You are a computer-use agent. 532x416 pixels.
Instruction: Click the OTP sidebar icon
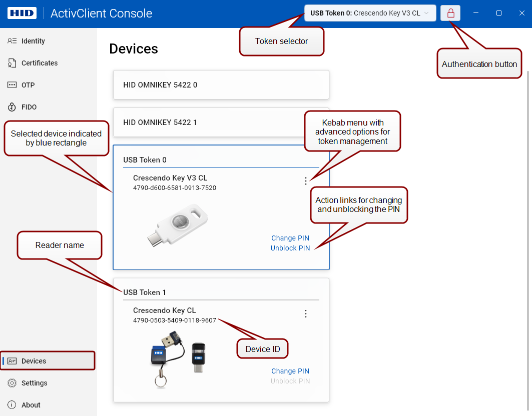point(13,85)
